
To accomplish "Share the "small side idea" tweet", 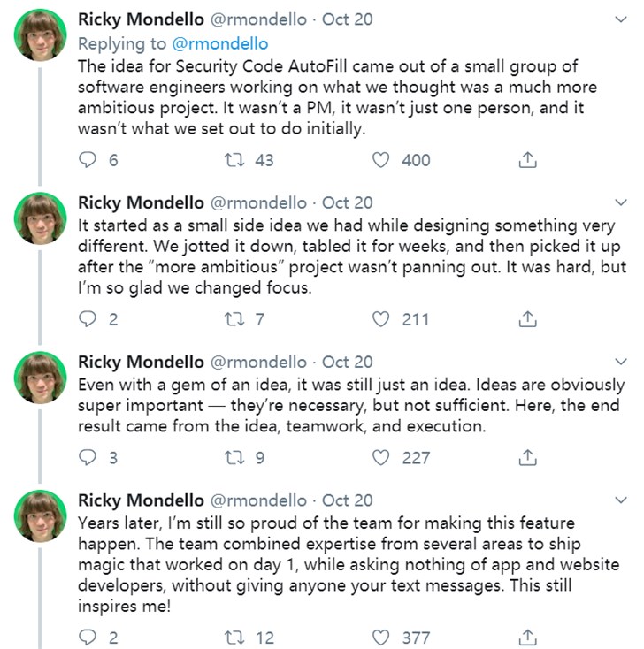I will click(527, 319).
